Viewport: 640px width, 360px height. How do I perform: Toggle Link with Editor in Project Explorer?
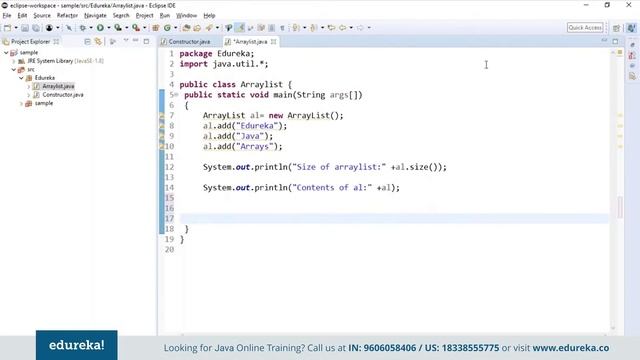point(98,42)
